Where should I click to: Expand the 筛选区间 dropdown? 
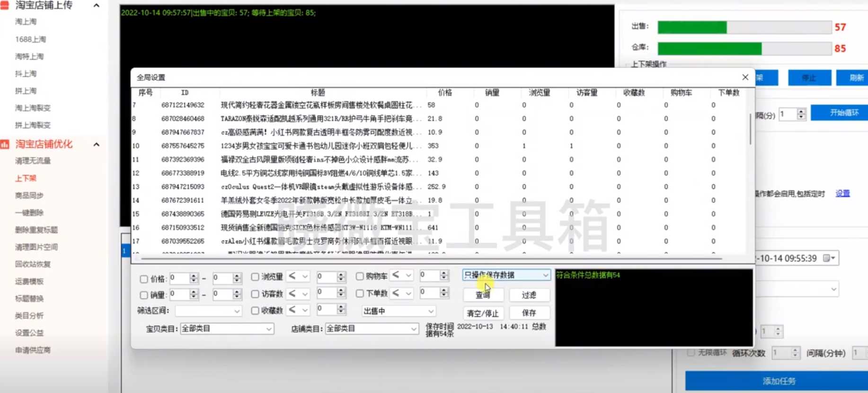click(x=208, y=311)
